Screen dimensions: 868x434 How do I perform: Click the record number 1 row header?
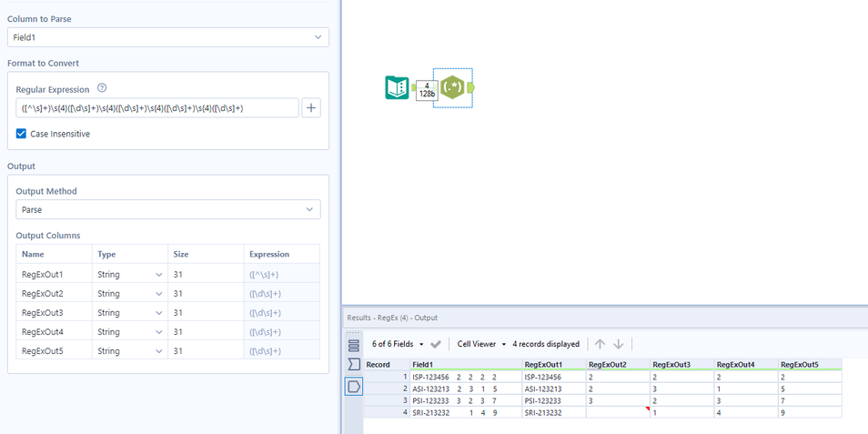pos(387,377)
